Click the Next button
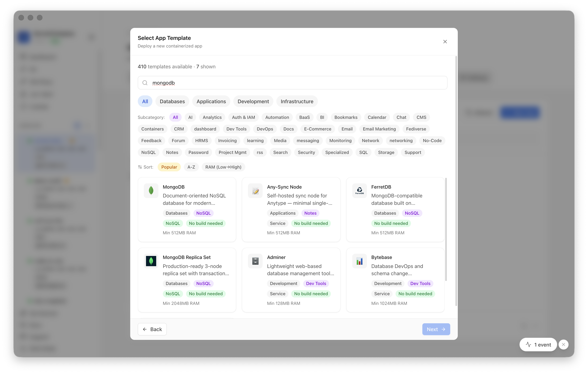Image resolution: width=588 pixels, height=374 pixels. click(x=436, y=329)
